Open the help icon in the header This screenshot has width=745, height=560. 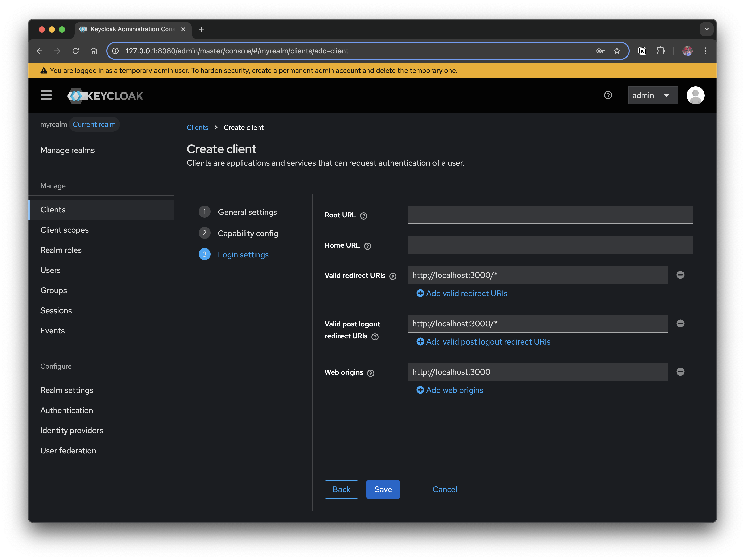(608, 95)
